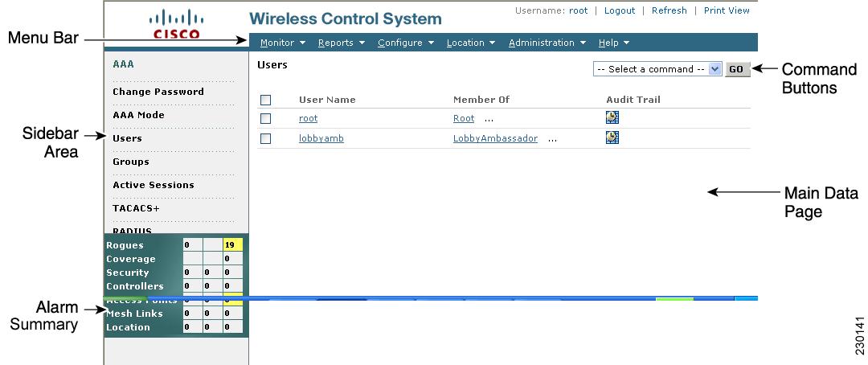Click Mesh Links in the alarm summary
Screen dimensions: 868x365
tap(134, 314)
